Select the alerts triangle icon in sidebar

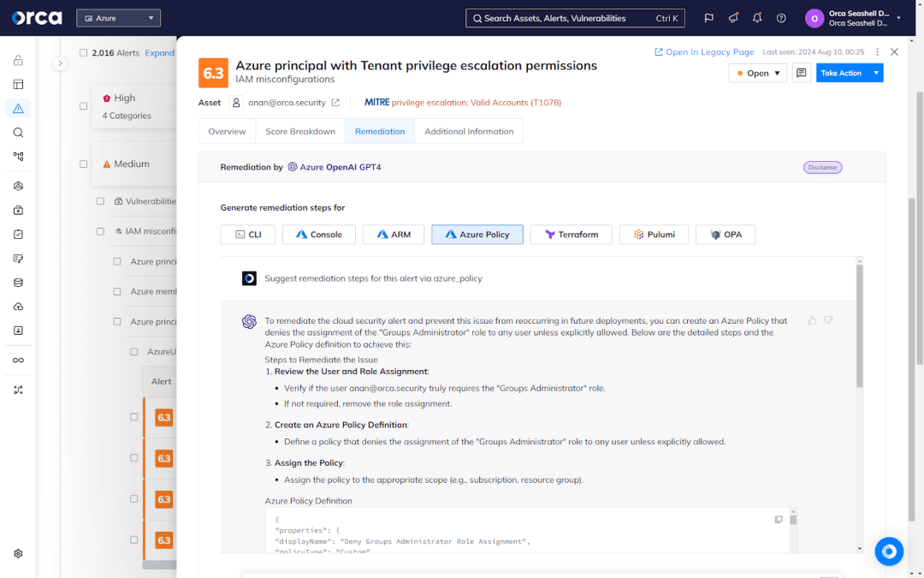(x=18, y=109)
